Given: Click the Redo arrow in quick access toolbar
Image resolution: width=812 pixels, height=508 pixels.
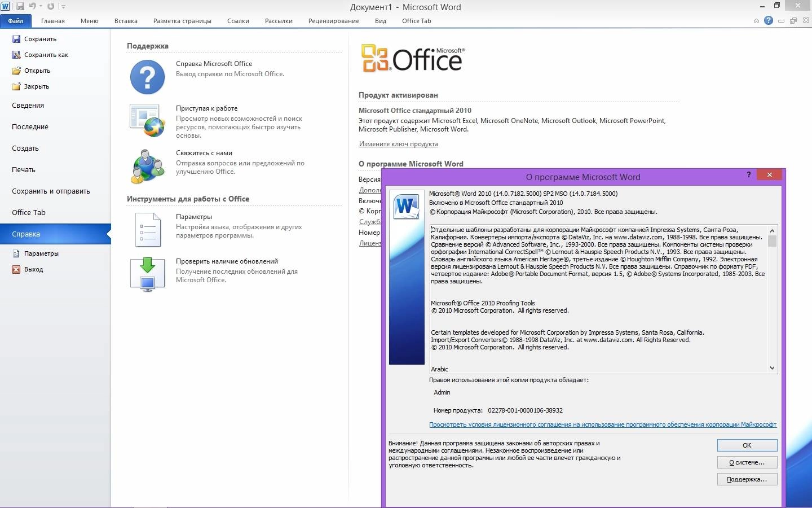Looking at the screenshot, I should (51, 6).
